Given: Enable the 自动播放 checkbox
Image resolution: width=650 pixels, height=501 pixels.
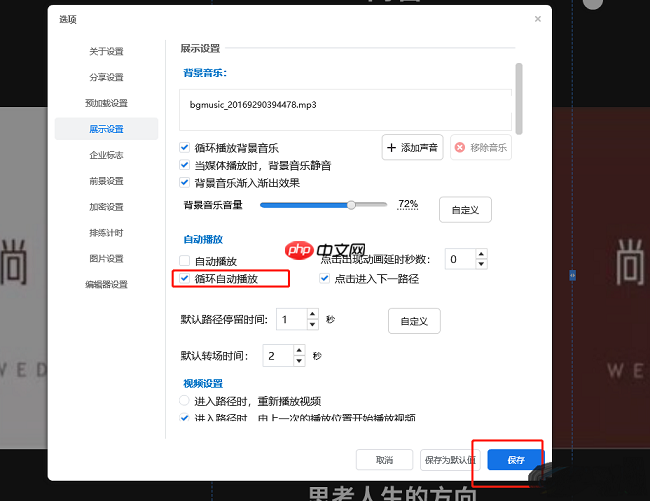Looking at the screenshot, I should (x=184, y=261).
